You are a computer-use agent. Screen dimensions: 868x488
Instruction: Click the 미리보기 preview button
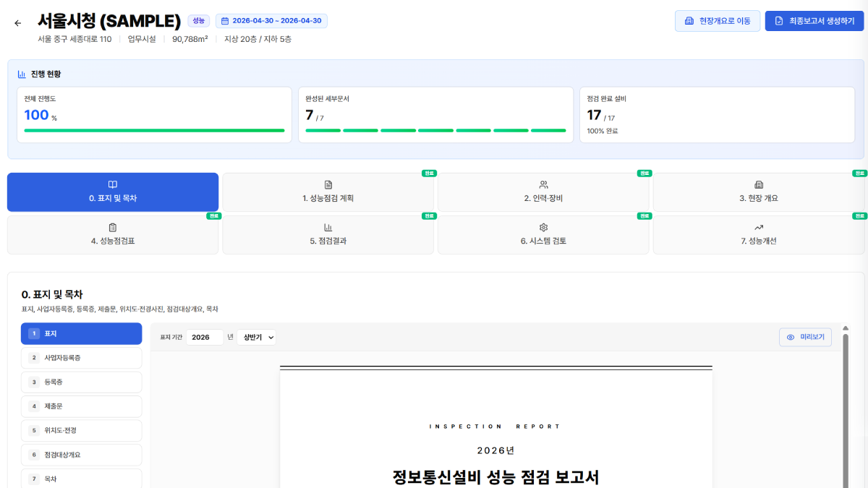click(x=805, y=337)
